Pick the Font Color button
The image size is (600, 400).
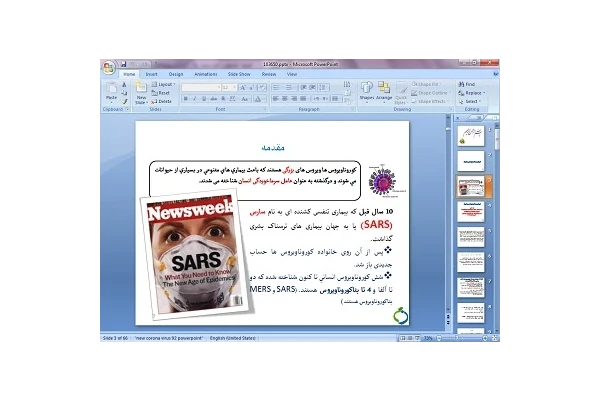pyautogui.click(x=260, y=99)
